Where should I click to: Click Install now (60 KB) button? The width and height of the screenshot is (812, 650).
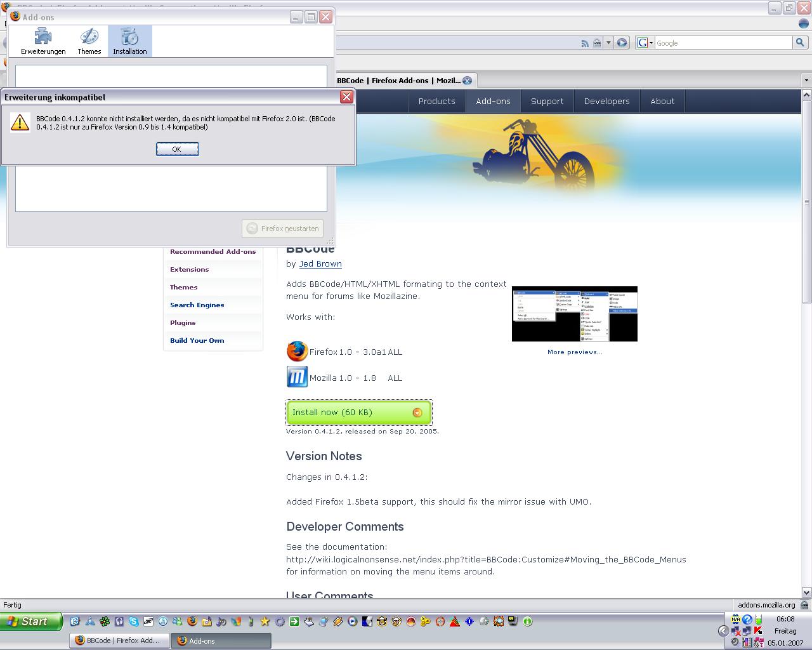point(359,413)
